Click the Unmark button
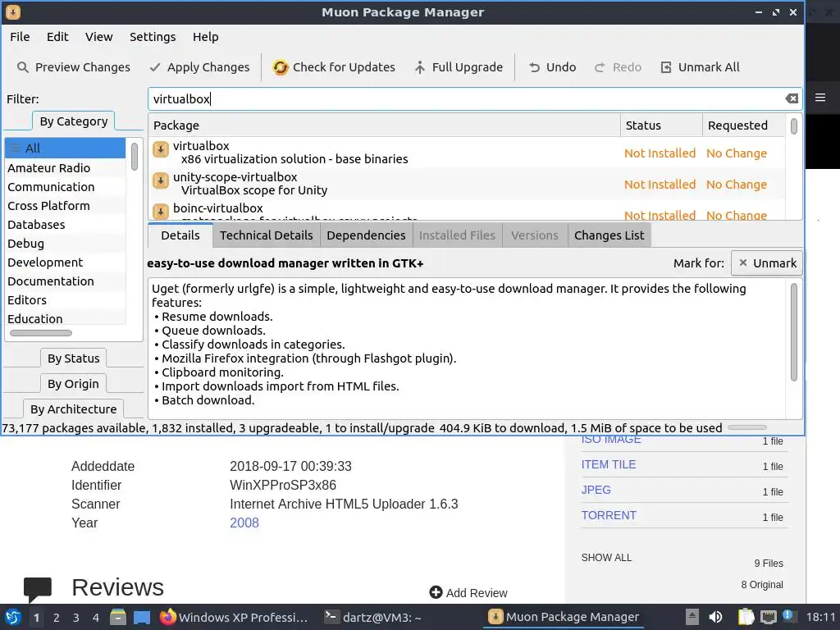This screenshot has width=840, height=630. (x=767, y=263)
